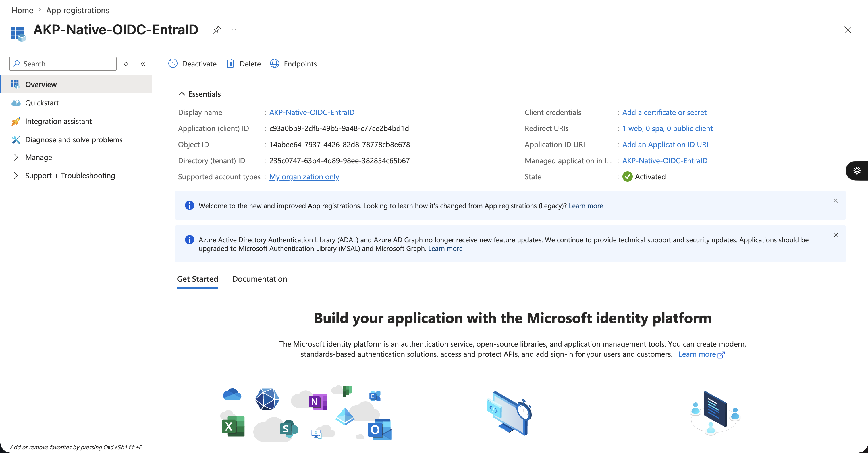Click the Exchange app icon

(x=375, y=396)
